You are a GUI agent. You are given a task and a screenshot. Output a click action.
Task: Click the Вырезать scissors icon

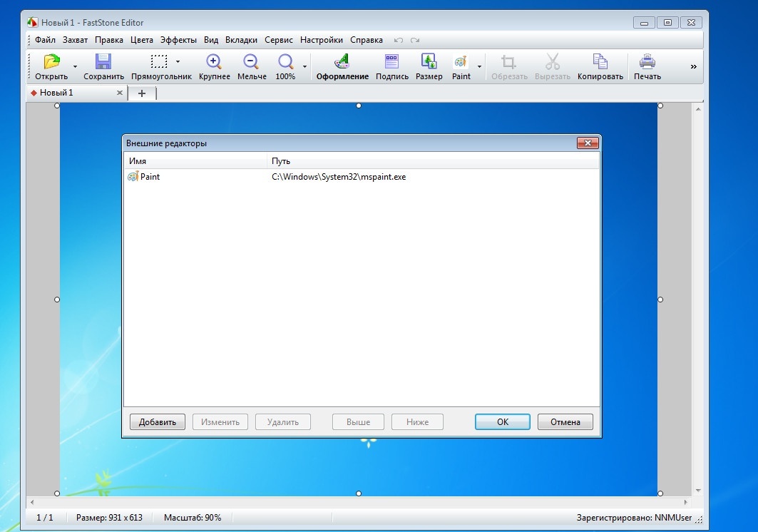pyautogui.click(x=552, y=67)
